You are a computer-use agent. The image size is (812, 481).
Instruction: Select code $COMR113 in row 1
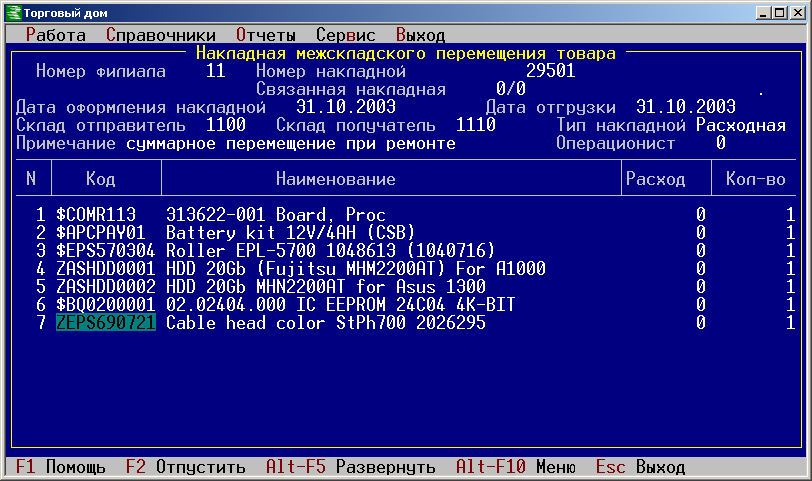tap(96, 214)
